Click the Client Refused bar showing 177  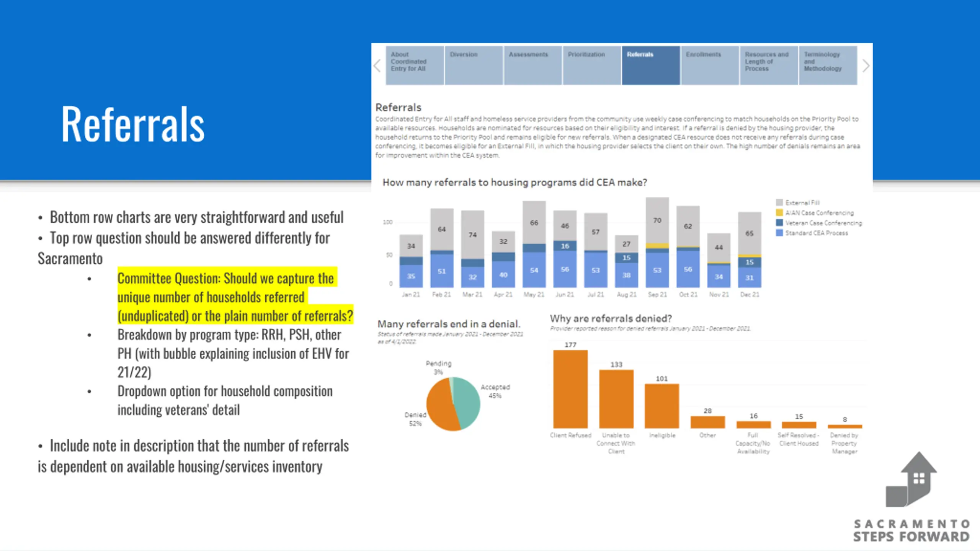(570, 389)
